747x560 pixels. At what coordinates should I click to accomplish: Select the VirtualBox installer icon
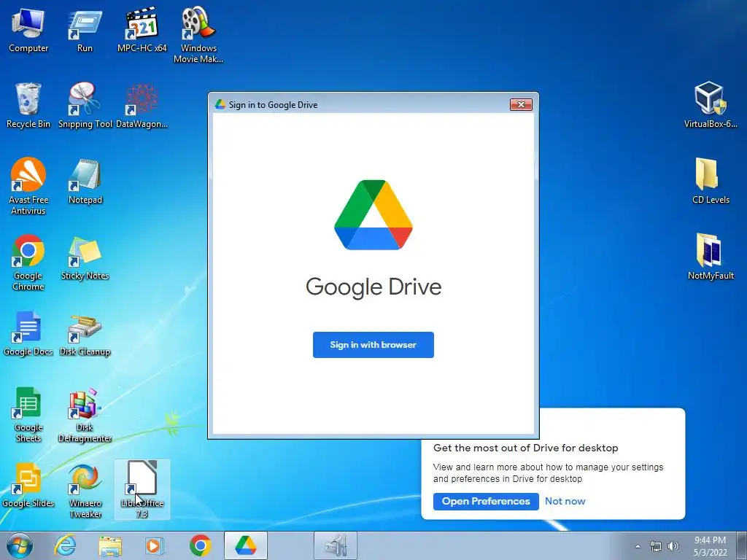point(711,106)
